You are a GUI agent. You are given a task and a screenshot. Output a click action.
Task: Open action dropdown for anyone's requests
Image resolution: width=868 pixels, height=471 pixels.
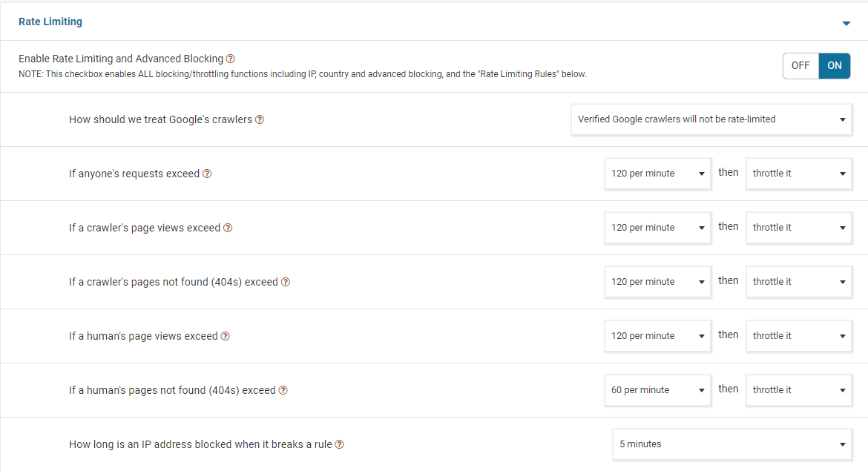[x=798, y=174]
